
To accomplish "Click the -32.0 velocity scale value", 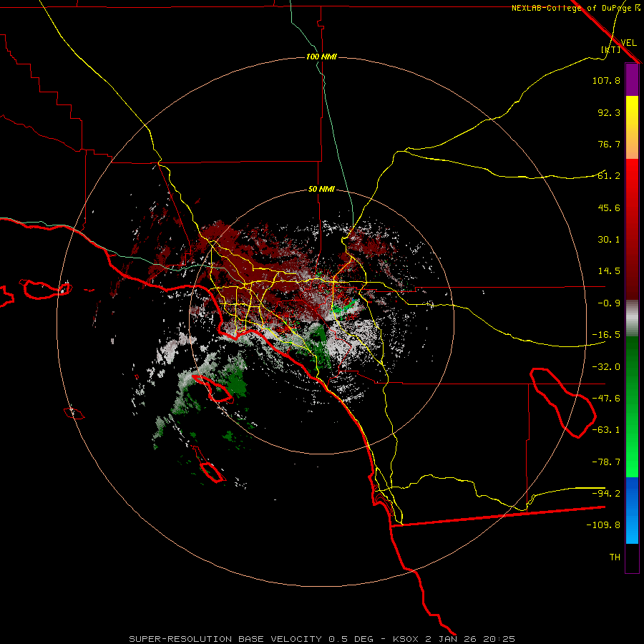I will (x=606, y=367).
